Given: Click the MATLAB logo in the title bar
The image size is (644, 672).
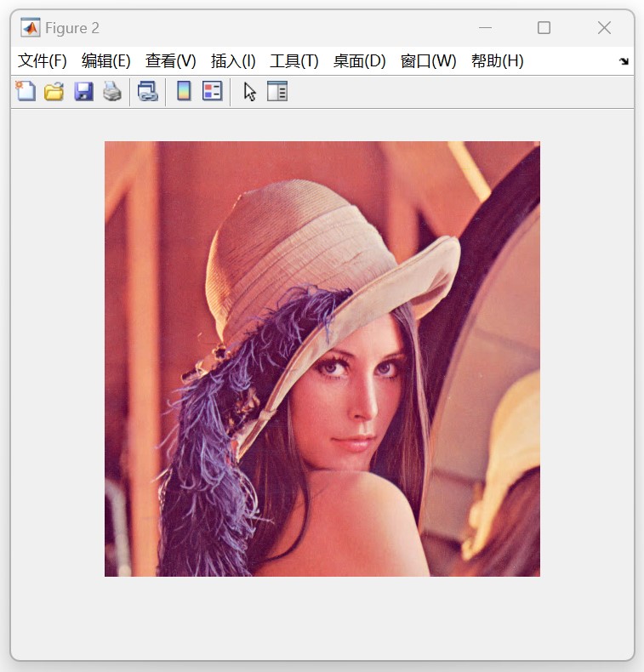Looking at the screenshot, I should 31,28.
